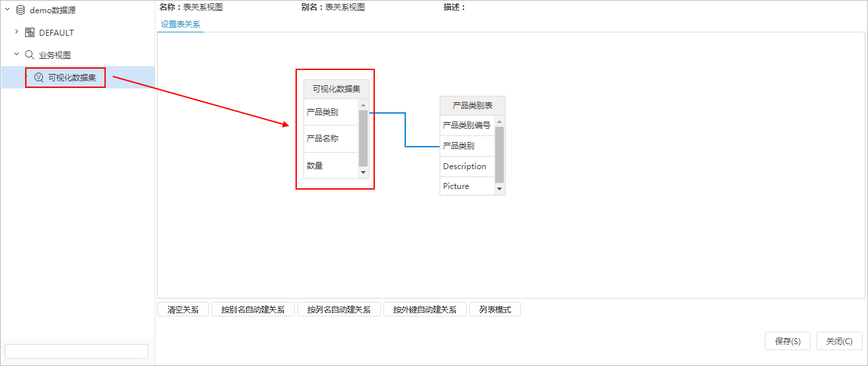Click the 按外键自动建关系 button
The image size is (868, 366).
(425, 309)
